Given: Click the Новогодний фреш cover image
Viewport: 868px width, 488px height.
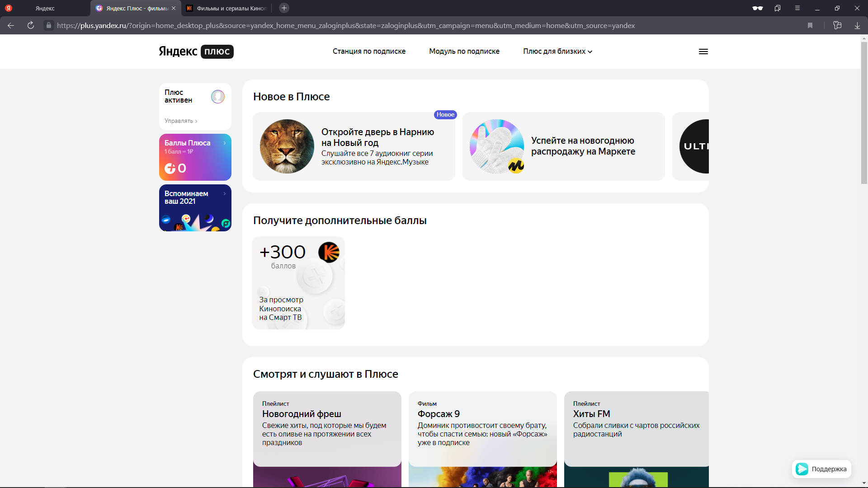Looking at the screenshot, I should pos(327,477).
